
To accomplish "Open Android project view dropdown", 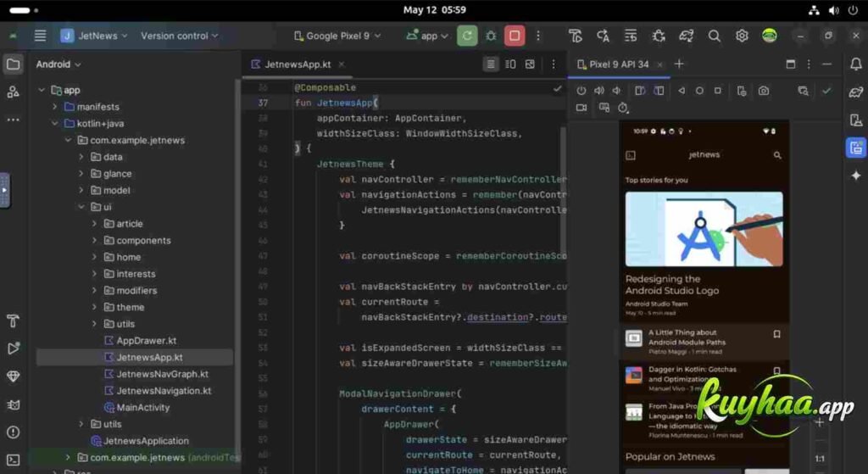I will point(58,64).
